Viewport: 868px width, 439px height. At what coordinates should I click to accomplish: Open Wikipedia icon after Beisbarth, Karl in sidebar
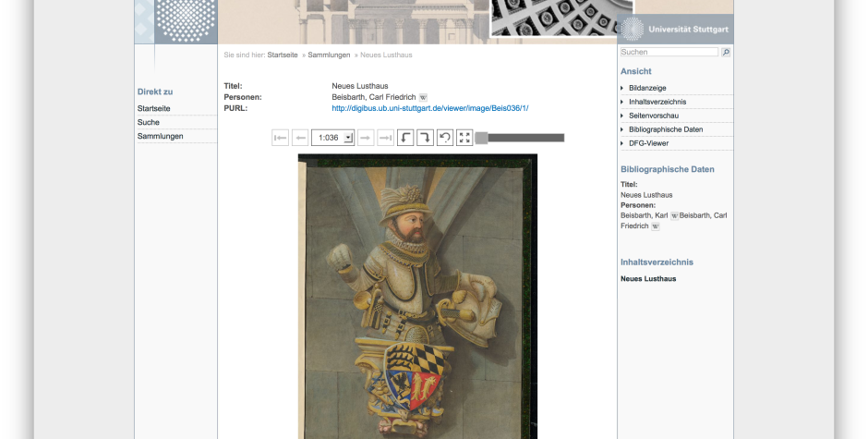(674, 215)
